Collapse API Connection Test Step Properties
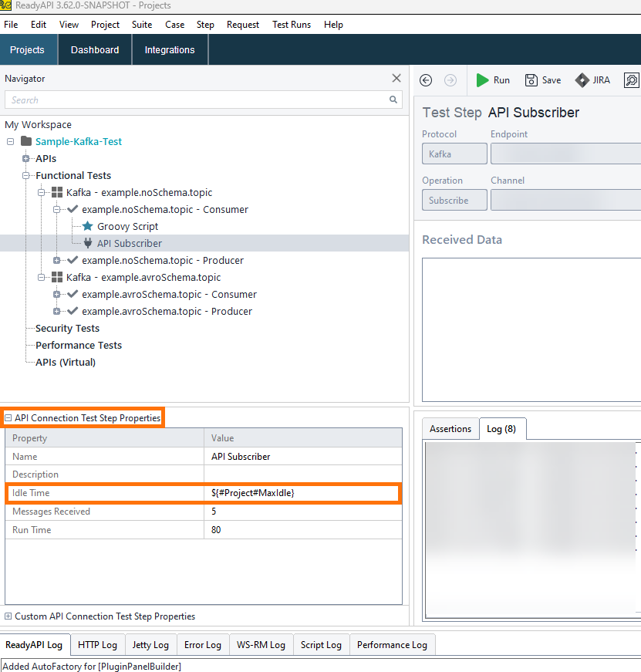 8,418
